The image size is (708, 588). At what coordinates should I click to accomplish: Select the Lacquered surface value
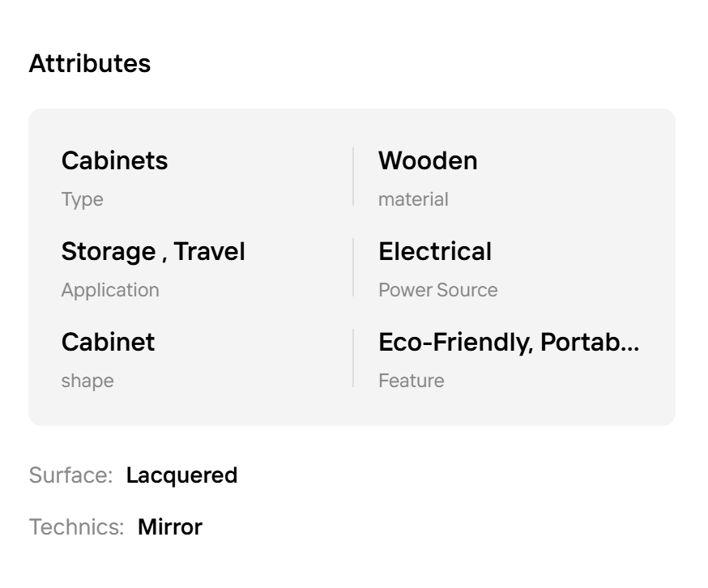pos(181,475)
